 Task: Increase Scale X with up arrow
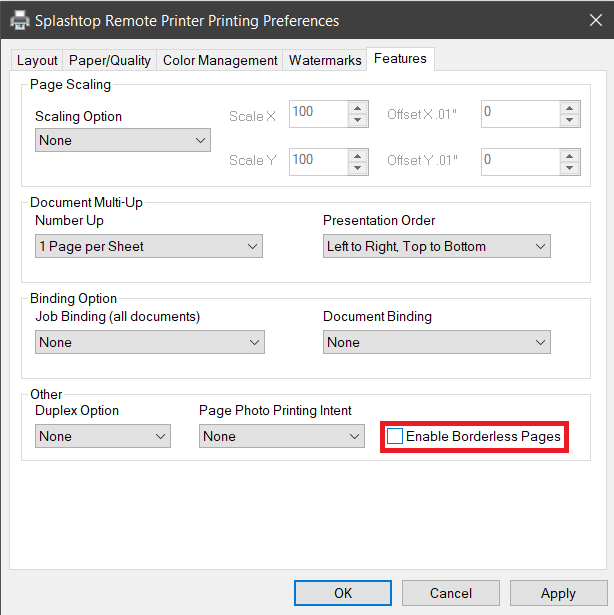358,108
